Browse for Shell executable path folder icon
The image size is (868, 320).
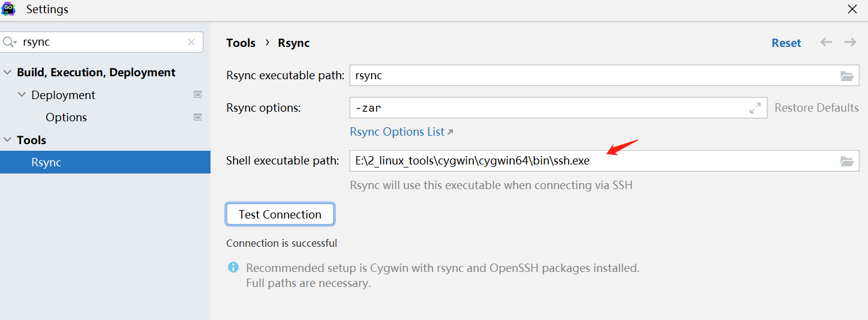pos(846,161)
